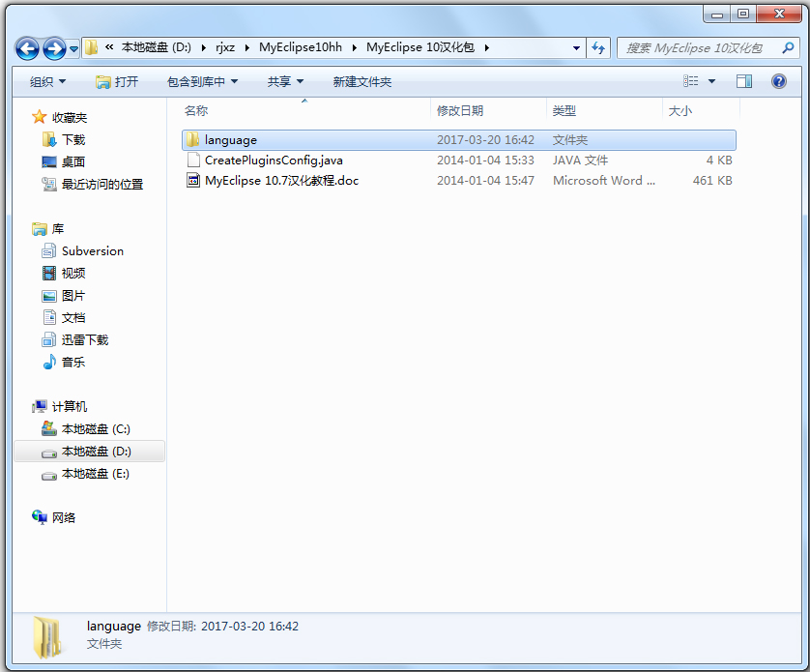The width and height of the screenshot is (810, 672).
Task: Open the 组织 menu
Action: point(47,81)
